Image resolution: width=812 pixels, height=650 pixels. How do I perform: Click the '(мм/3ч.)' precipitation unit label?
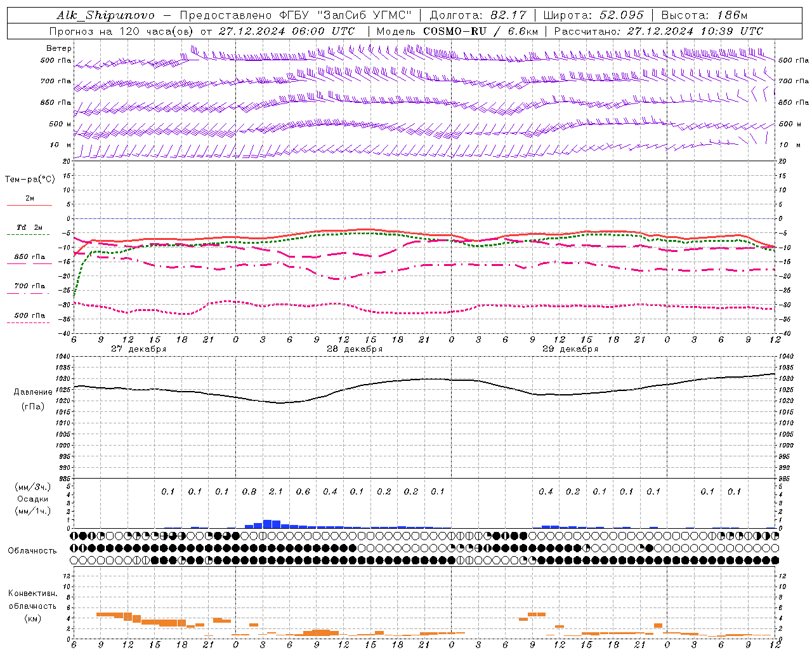(33, 487)
